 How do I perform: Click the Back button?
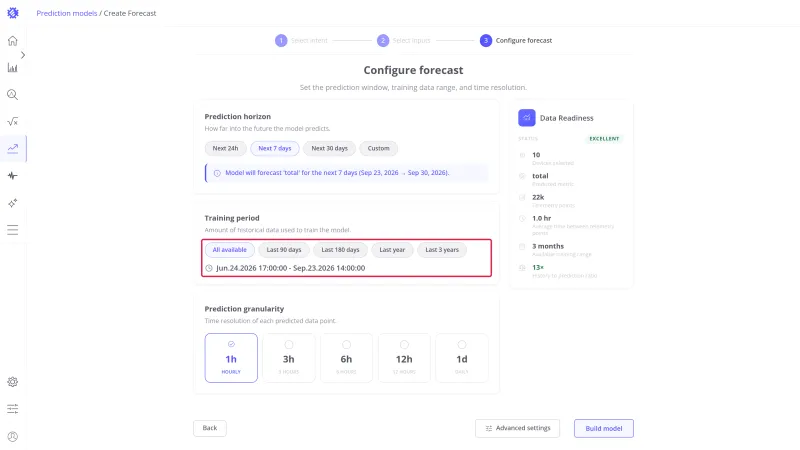[210, 428]
